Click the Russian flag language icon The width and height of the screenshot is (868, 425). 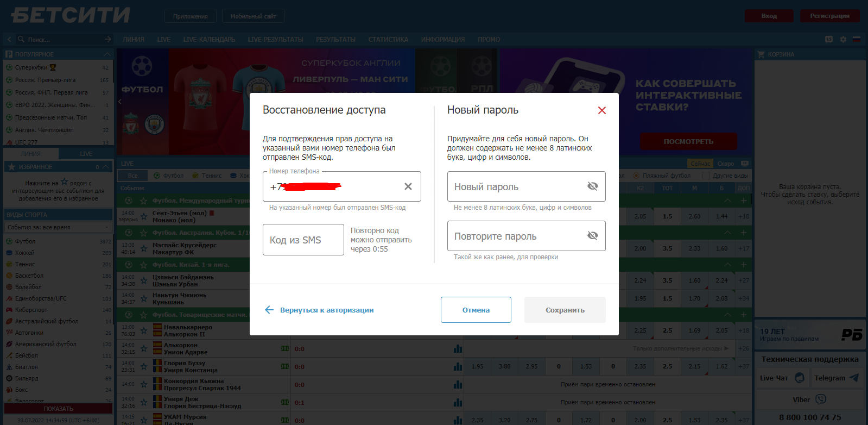[857, 40]
